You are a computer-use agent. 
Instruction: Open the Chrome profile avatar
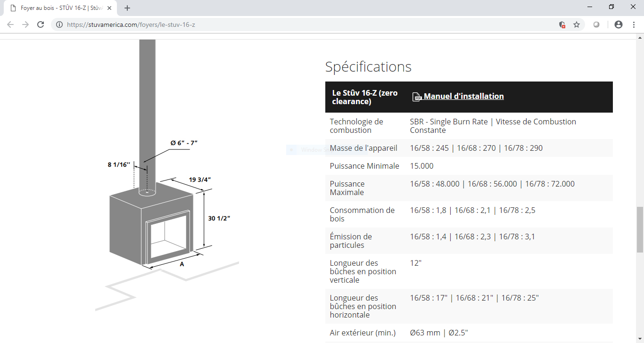pyautogui.click(x=619, y=24)
